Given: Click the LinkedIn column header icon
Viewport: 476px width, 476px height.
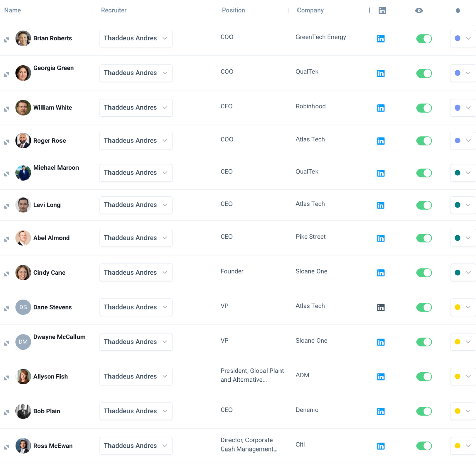Looking at the screenshot, I should click(x=382, y=11).
